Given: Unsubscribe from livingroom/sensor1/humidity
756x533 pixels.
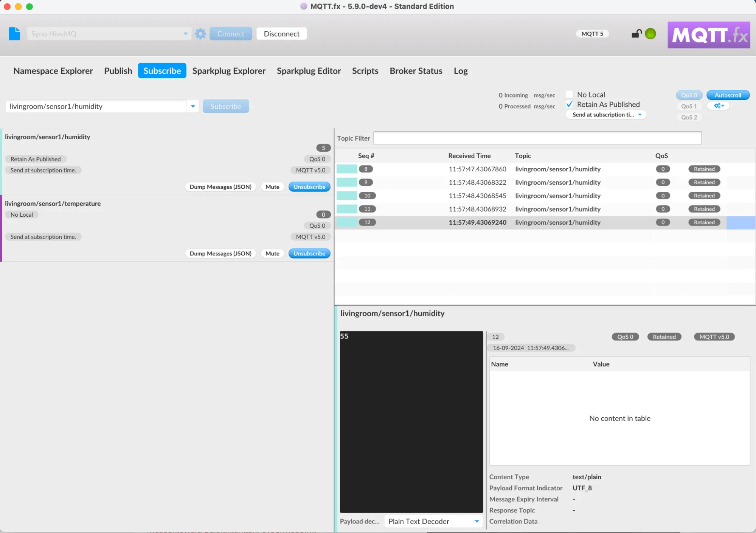Looking at the screenshot, I should (x=309, y=187).
